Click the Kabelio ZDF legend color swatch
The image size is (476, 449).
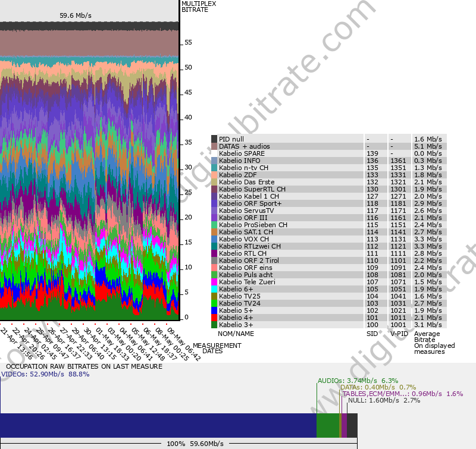tap(214, 175)
